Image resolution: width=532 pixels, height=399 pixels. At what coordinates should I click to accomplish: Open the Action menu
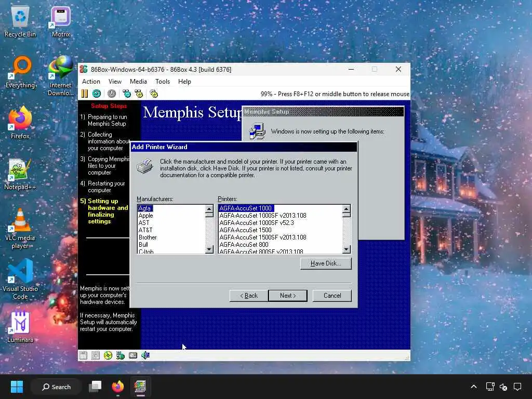[91, 82]
